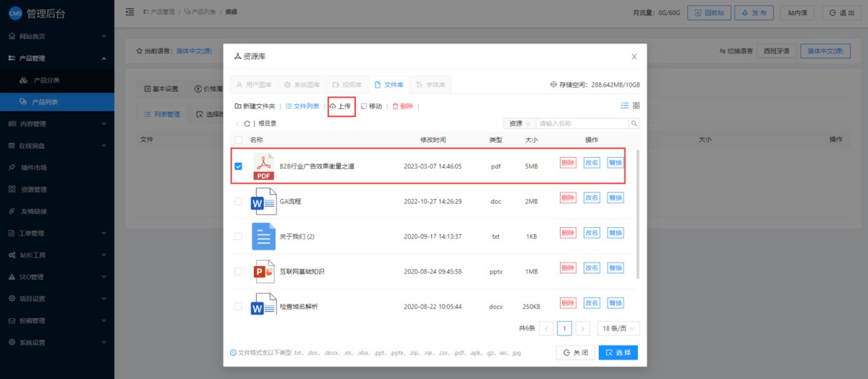Click the PowerPoint icon for 互联网基础知识
Screen dimensions: 868x379
(264, 271)
